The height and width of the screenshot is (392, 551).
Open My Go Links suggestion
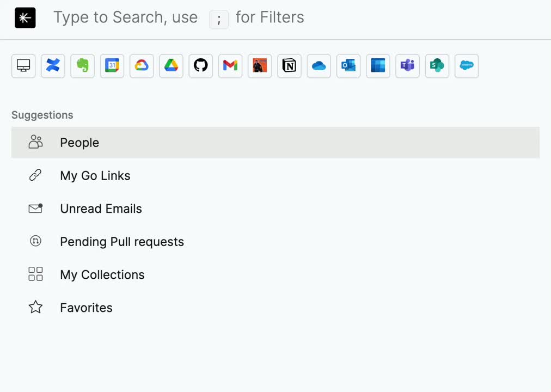(95, 176)
